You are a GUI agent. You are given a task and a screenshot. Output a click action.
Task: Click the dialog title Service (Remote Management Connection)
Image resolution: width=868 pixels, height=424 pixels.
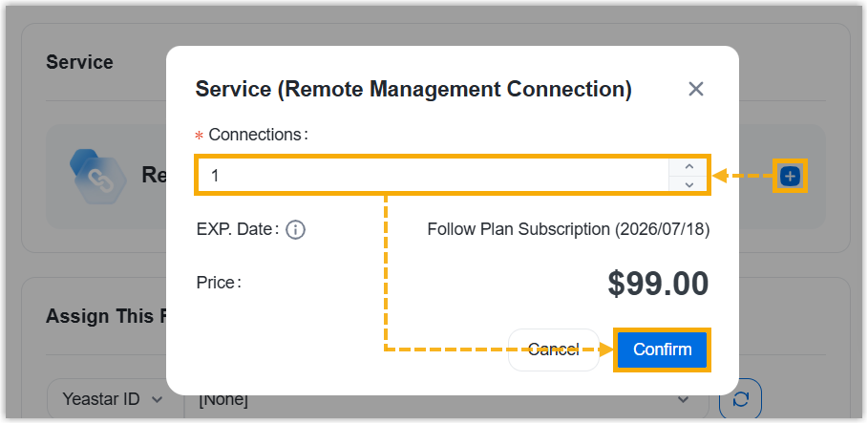click(x=413, y=90)
